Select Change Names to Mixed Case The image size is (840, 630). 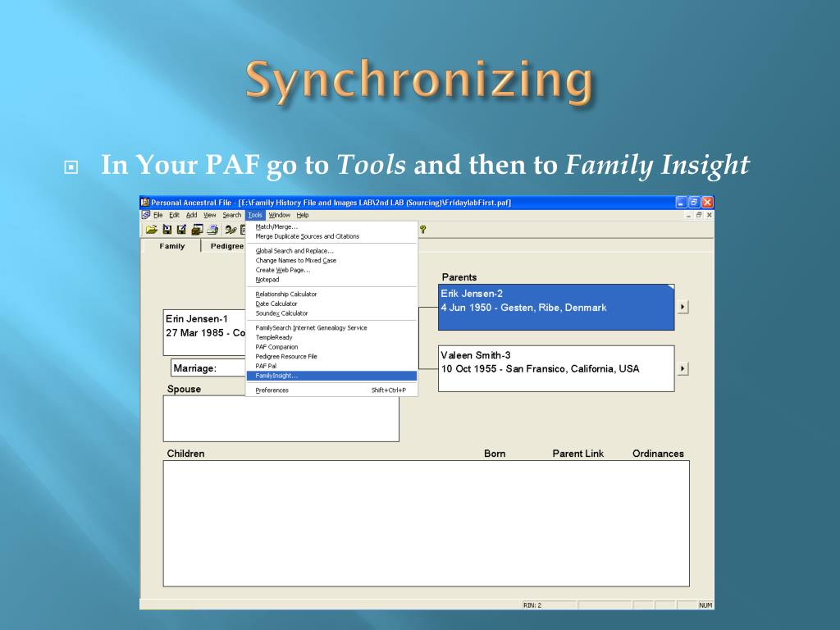pos(331,260)
